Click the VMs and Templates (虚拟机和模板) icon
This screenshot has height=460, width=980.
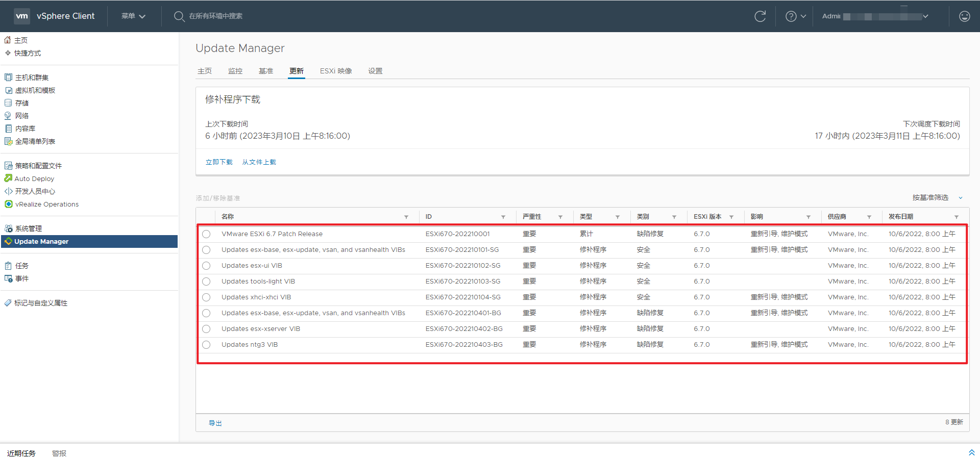point(8,90)
